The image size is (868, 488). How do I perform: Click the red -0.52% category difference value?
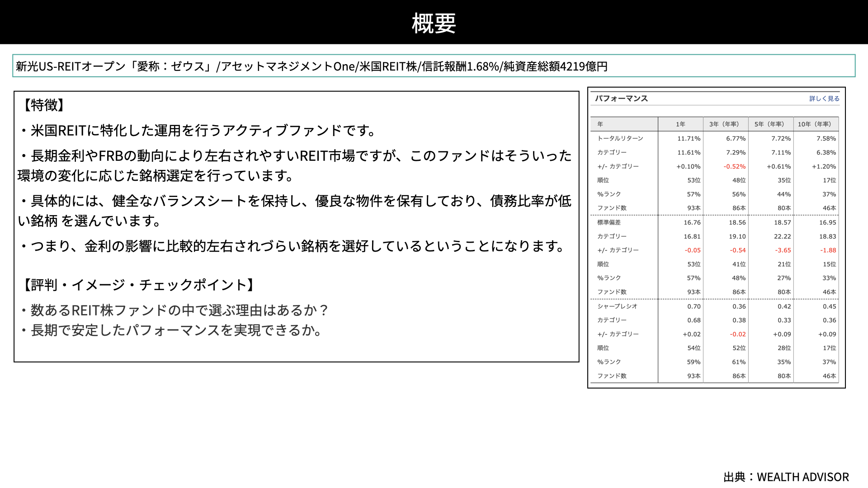click(735, 167)
